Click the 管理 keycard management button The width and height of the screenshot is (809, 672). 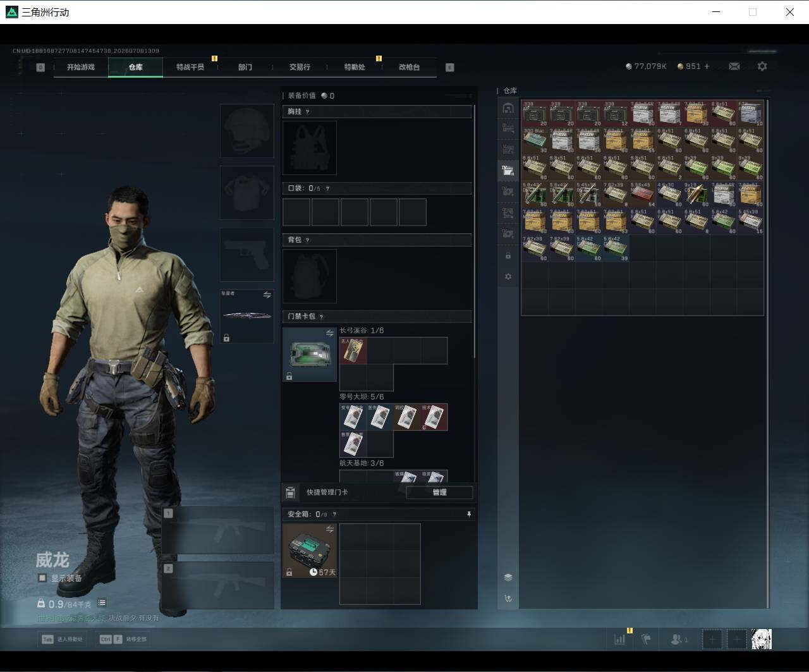click(439, 492)
